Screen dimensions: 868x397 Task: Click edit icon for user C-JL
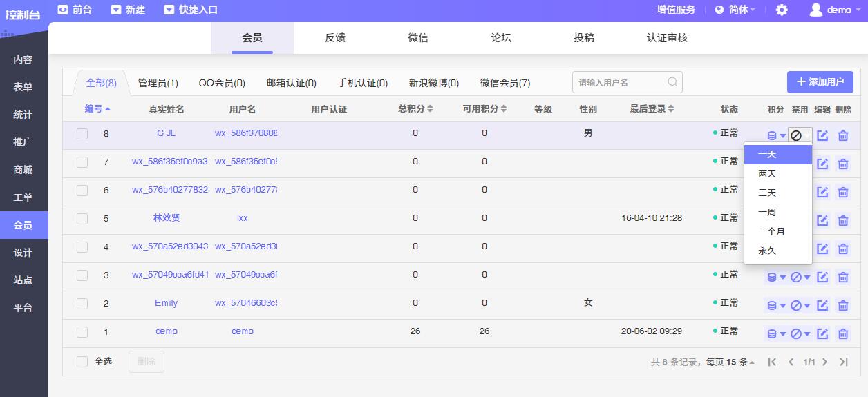point(822,135)
